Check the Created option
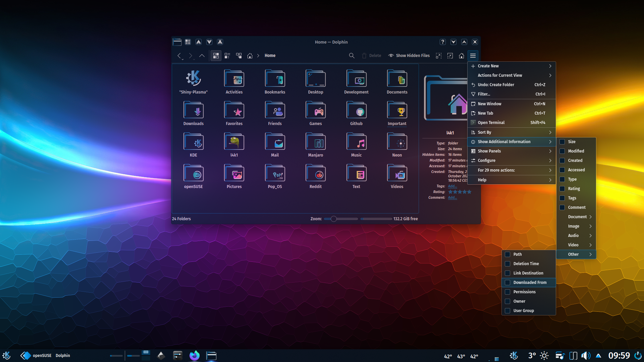The width and height of the screenshot is (644, 362). [x=562, y=161]
